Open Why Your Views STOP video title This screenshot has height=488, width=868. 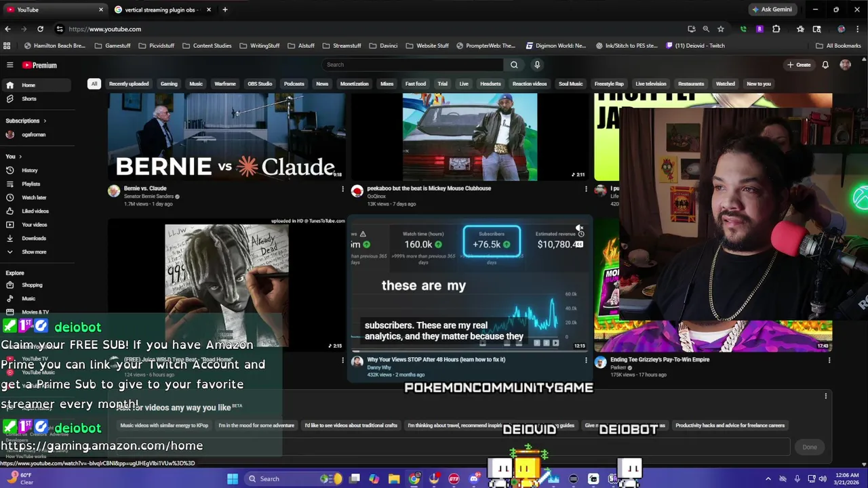tap(436, 360)
